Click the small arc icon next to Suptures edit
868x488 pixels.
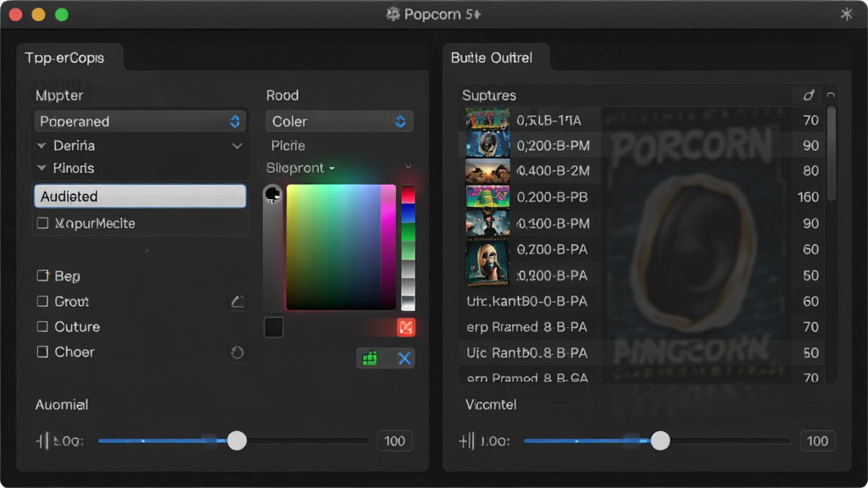[x=831, y=95]
